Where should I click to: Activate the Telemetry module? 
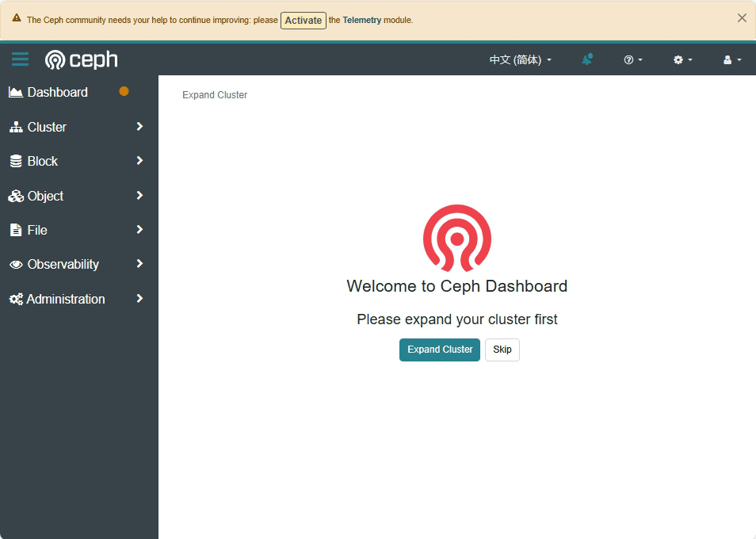[304, 21]
